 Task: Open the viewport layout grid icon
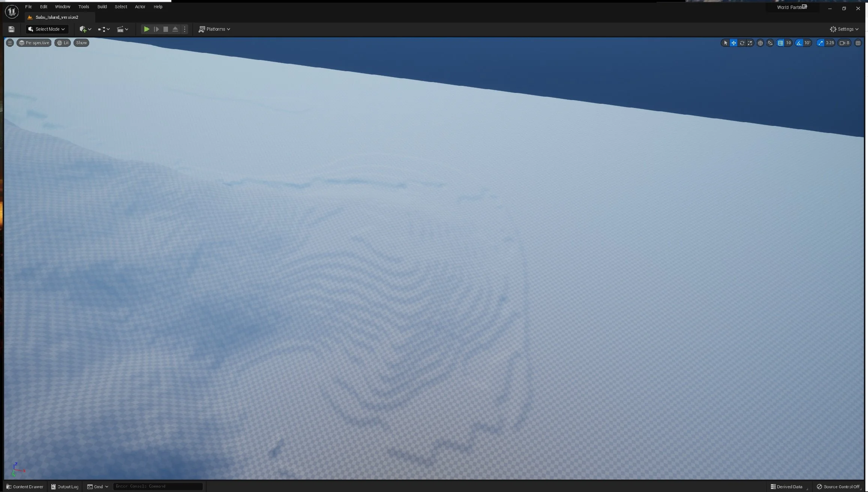(x=858, y=43)
